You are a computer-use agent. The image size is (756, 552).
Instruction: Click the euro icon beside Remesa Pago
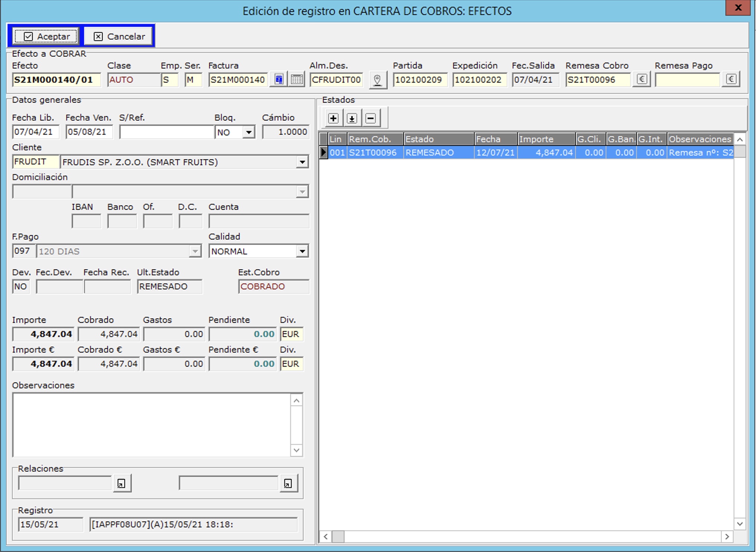tap(731, 79)
